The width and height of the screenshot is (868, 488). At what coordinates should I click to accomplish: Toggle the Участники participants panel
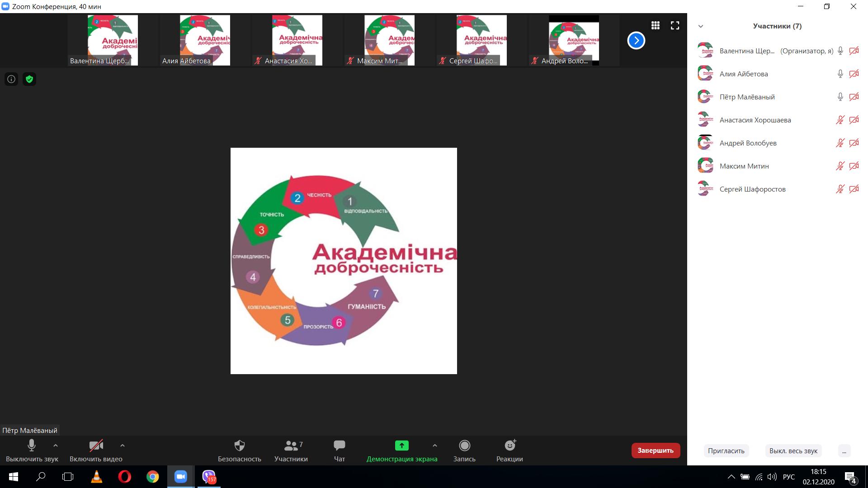click(291, 446)
